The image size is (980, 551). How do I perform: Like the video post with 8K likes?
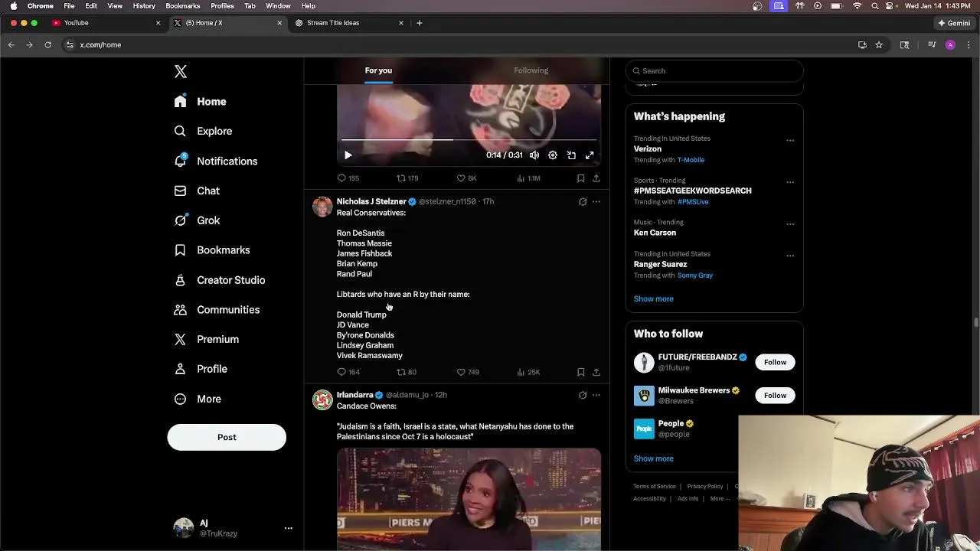tap(466, 178)
